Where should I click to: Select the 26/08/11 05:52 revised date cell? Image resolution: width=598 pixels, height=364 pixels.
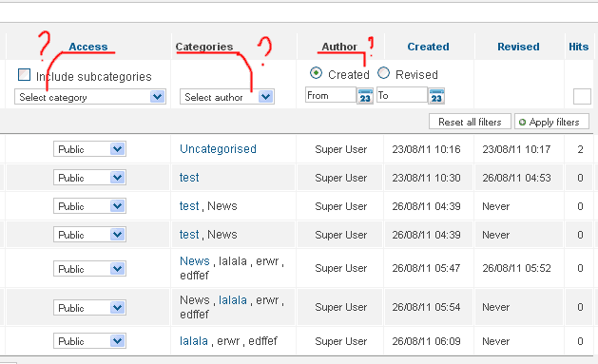click(x=516, y=268)
